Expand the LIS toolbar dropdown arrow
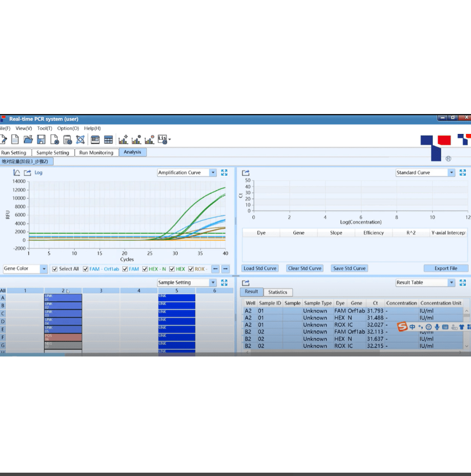This screenshot has width=471, height=476. [x=169, y=139]
